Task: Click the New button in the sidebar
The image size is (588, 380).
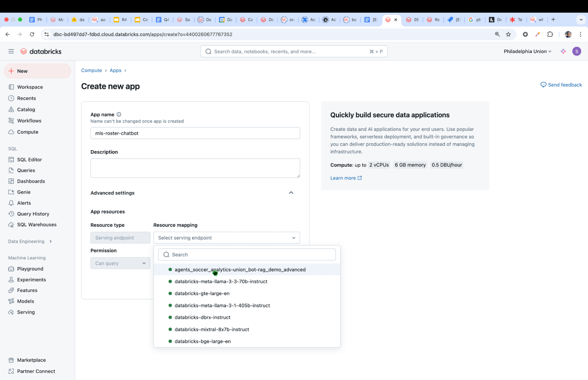Action: [37, 71]
